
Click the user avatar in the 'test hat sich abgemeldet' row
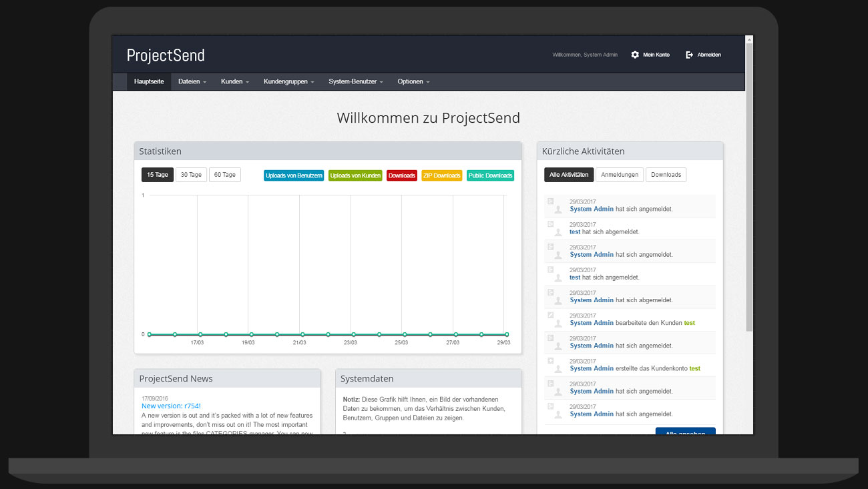click(558, 232)
